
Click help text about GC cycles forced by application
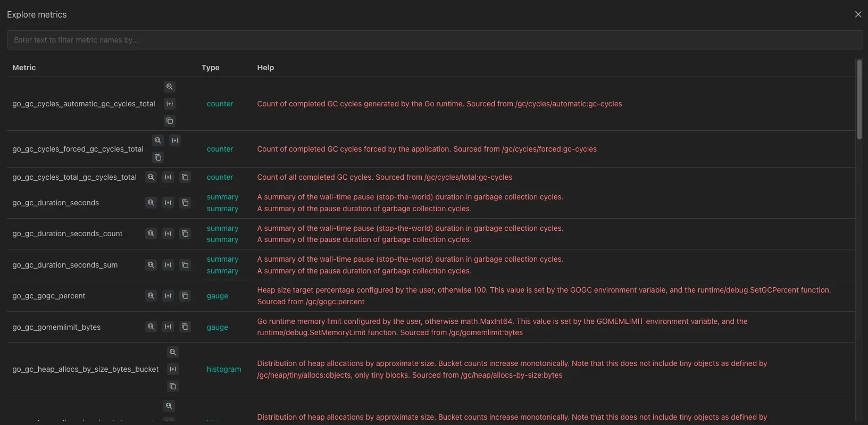(427, 149)
